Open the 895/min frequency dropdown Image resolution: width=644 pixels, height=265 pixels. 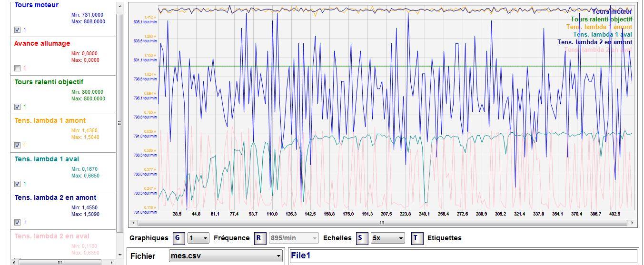(x=294, y=238)
